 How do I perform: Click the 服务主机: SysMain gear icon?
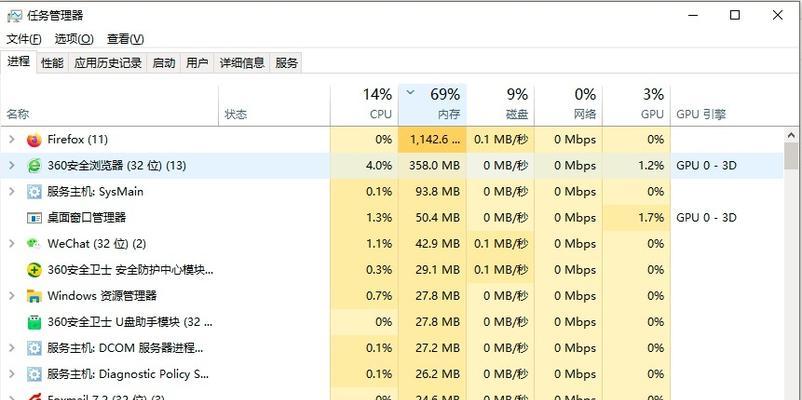pyautogui.click(x=34, y=192)
